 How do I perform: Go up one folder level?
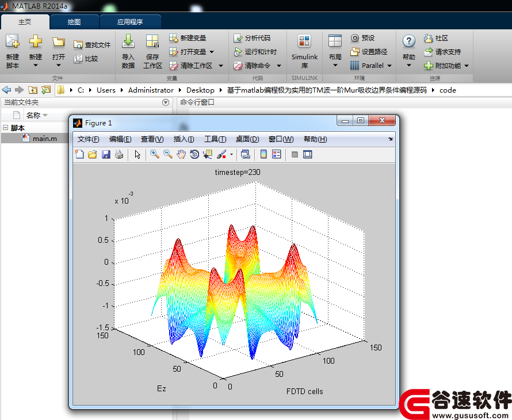click(33, 90)
